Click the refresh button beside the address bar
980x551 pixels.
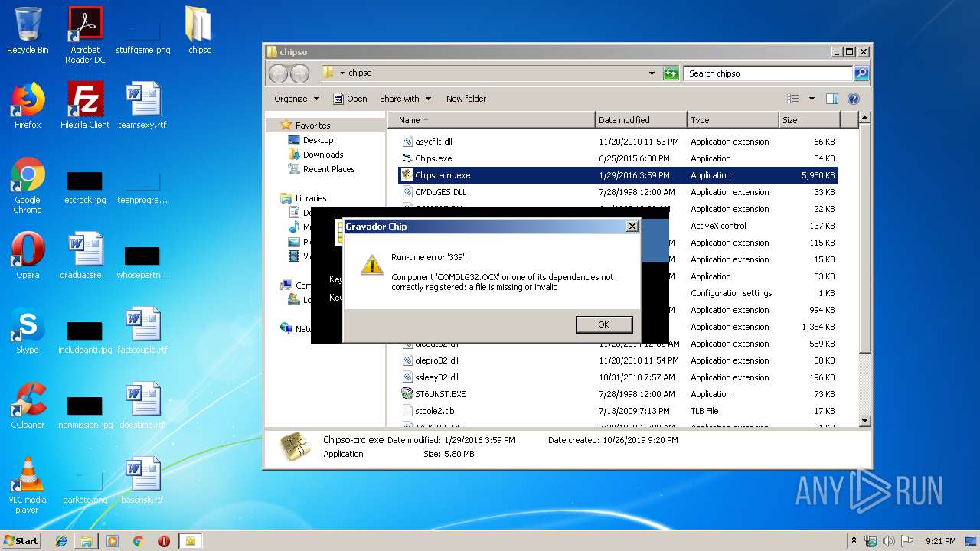pyautogui.click(x=671, y=73)
